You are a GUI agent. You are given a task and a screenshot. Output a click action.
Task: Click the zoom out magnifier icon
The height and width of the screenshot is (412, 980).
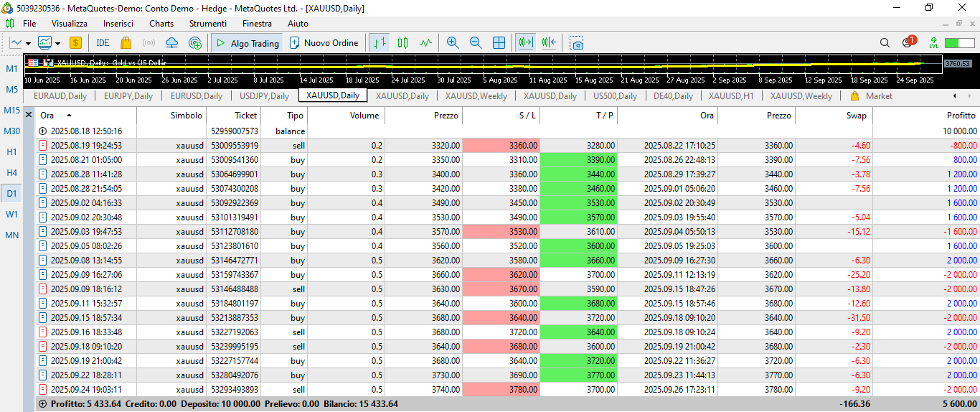tap(475, 43)
